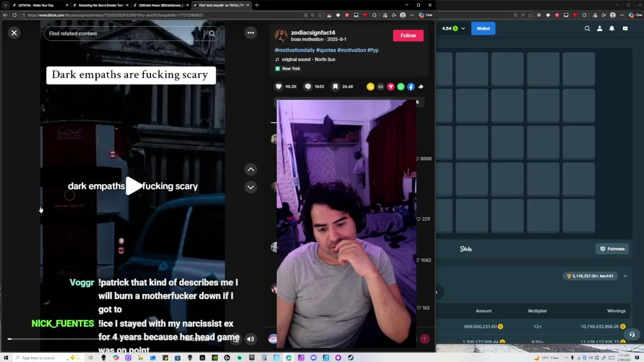Open the Stake live support headset button
Screen dimensions: 644x362
[x=632, y=334]
